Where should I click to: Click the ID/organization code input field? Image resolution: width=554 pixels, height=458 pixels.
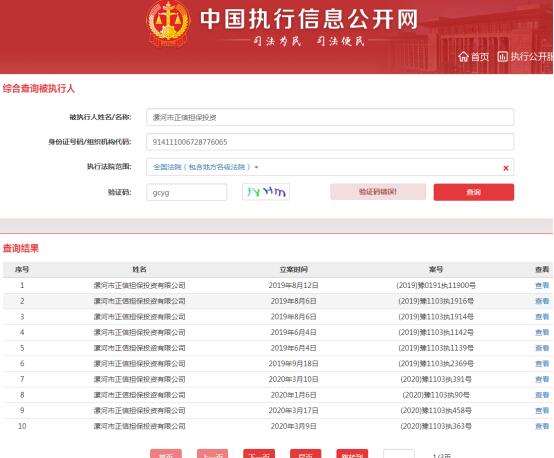click(x=330, y=142)
